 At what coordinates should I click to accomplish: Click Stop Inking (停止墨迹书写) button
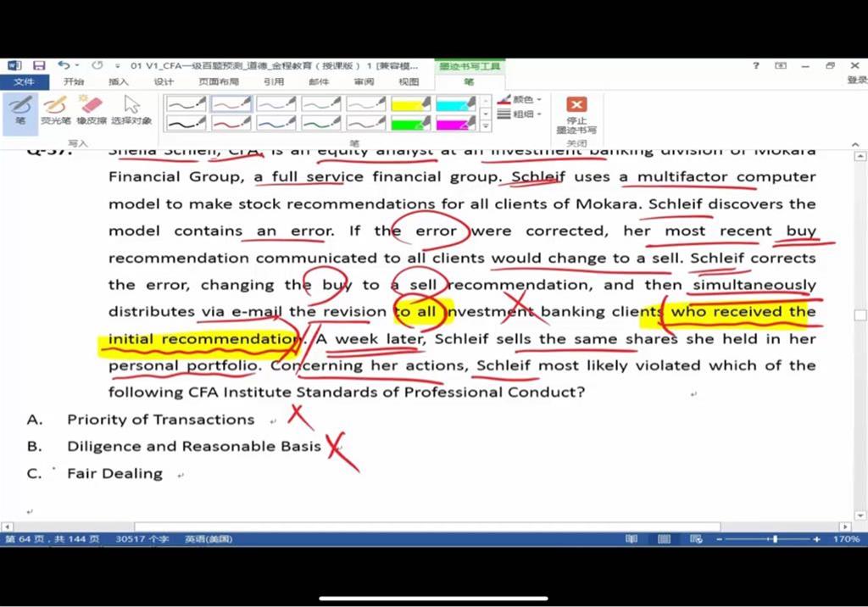click(576, 115)
